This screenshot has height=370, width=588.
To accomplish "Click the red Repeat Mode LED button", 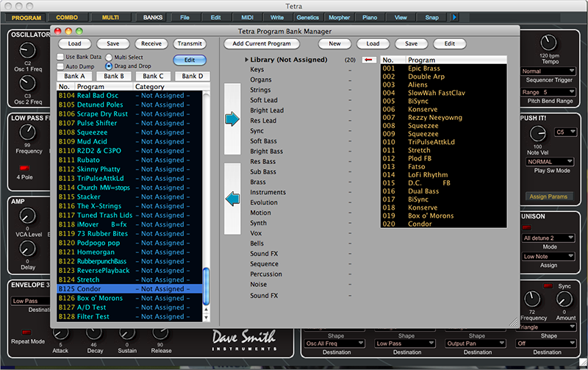I will [x=25, y=331].
